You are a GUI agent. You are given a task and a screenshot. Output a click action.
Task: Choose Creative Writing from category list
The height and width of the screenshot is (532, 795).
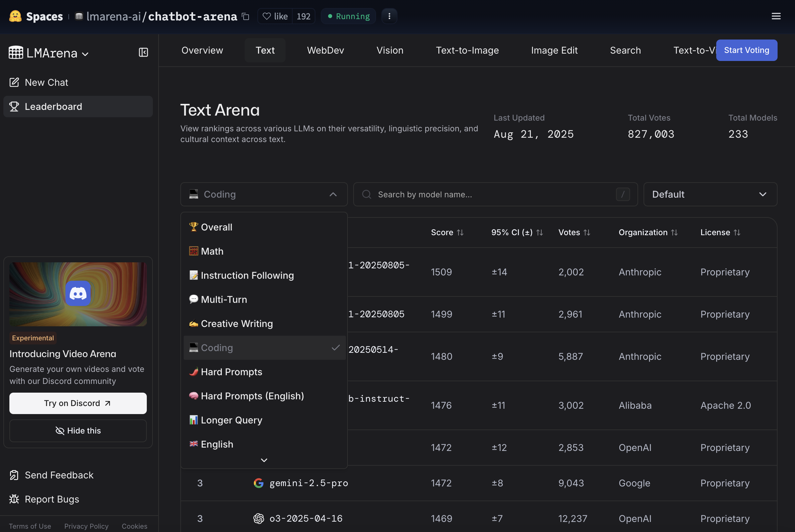coord(237,324)
